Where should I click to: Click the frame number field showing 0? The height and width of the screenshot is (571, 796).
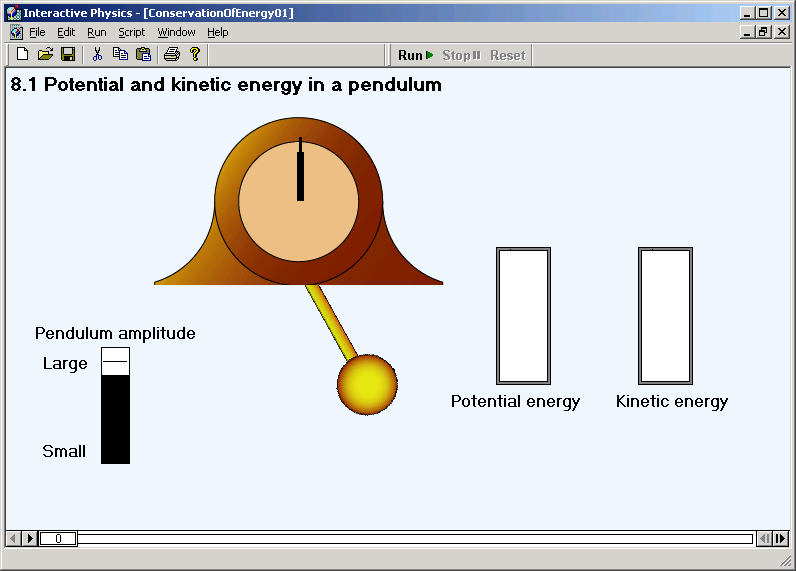pyautogui.click(x=58, y=538)
